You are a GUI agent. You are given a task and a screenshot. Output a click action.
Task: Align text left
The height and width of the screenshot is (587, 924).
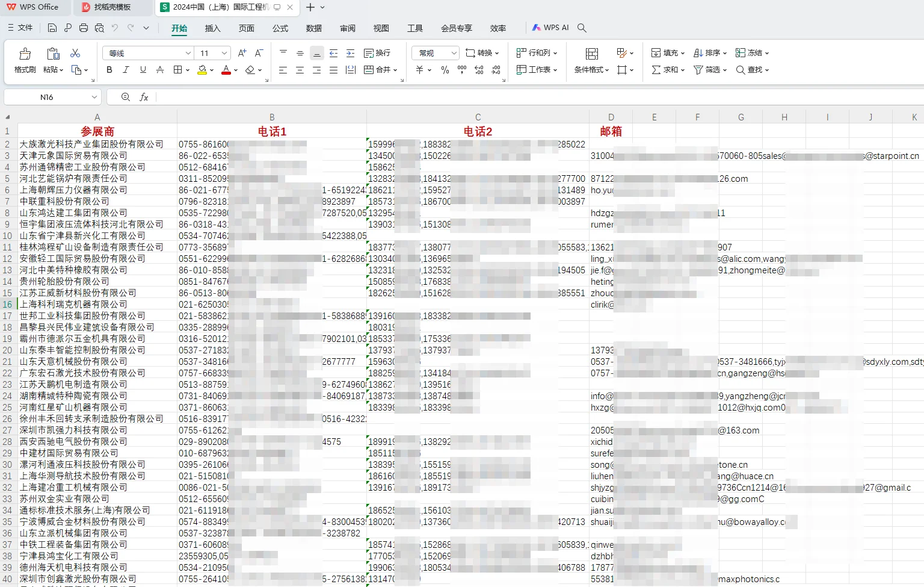click(x=283, y=70)
